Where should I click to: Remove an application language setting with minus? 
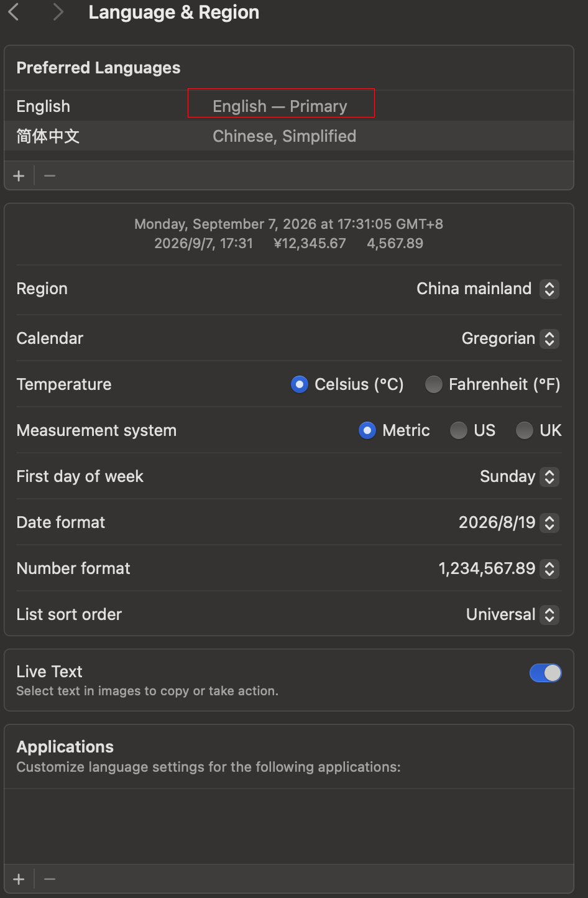50,879
